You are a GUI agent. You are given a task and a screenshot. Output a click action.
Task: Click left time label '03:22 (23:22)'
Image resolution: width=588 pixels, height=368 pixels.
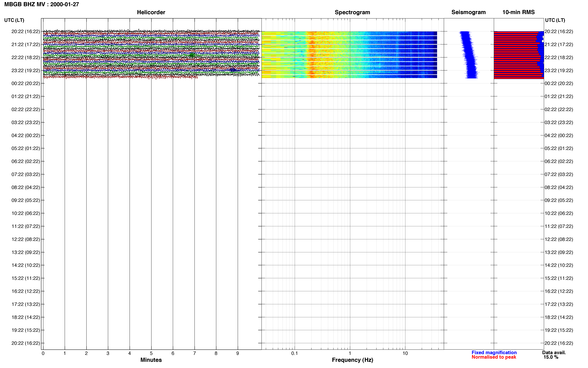pyautogui.click(x=26, y=122)
